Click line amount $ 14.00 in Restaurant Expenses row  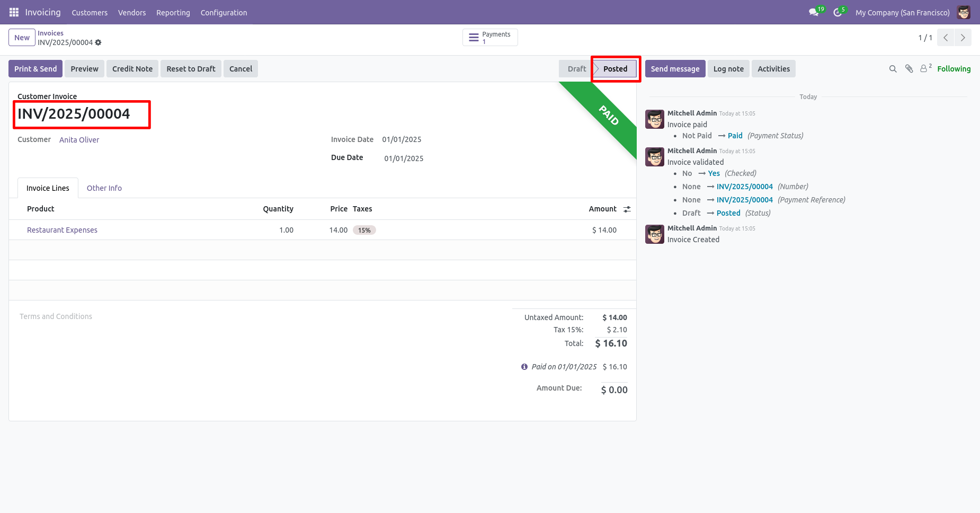pyautogui.click(x=604, y=230)
